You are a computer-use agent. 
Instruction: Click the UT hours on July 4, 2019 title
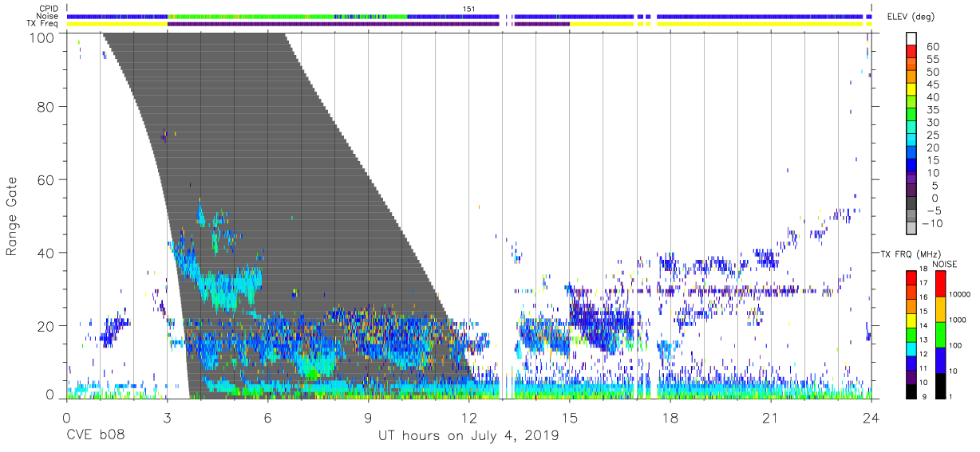click(468, 436)
